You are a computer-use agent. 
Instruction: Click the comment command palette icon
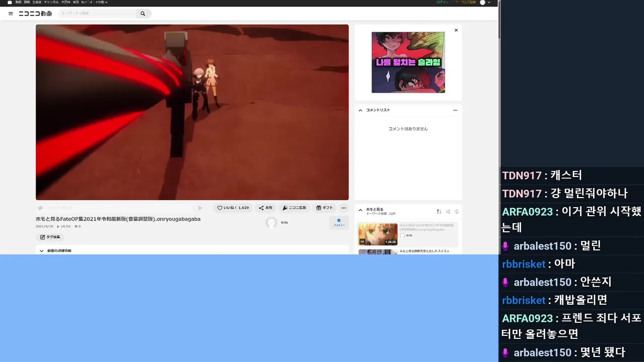pos(41,208)
